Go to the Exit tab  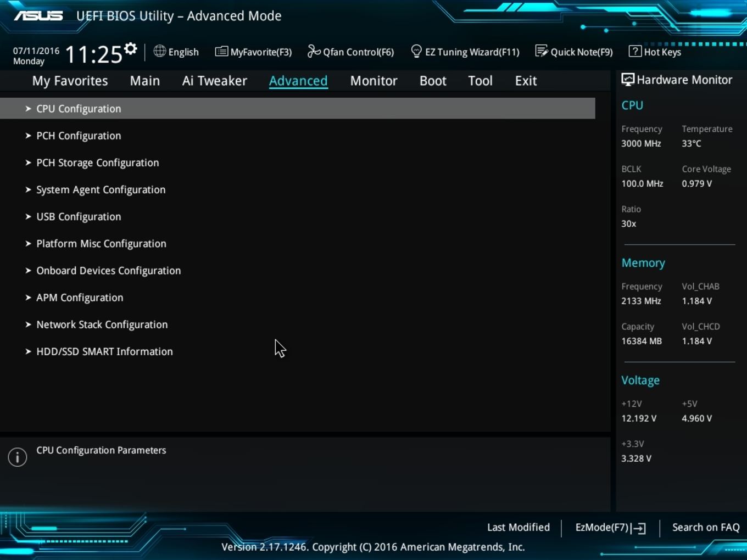pos(526,81)
